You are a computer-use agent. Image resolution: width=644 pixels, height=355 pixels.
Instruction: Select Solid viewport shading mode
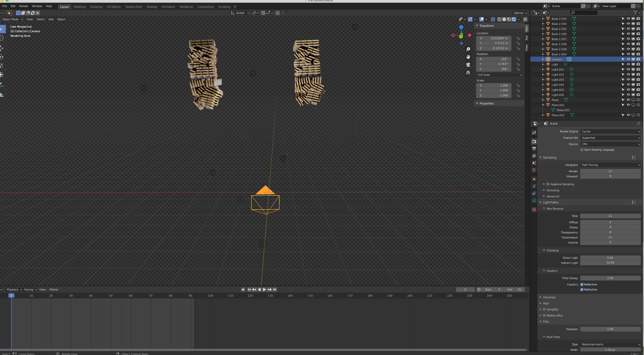click(504, 19)
